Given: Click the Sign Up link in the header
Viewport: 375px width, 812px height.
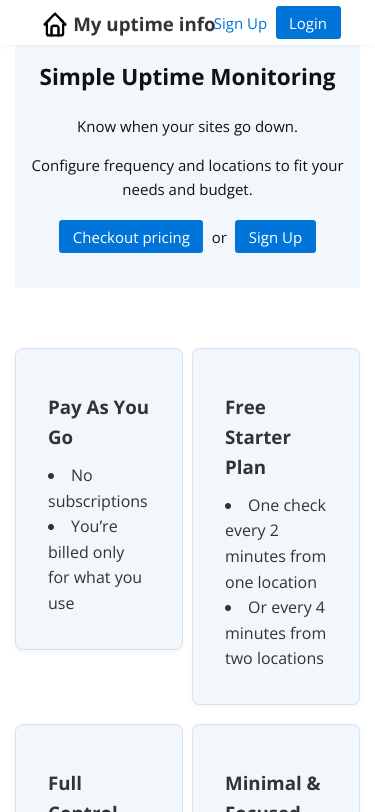Looking at the screenshot, I should [240, 24].
